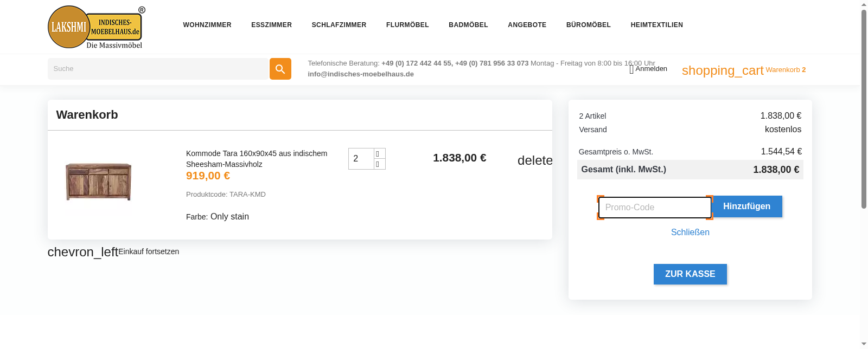Click the Anmelden user icon
The height and width of the screenshot is (349, 868).
[631, 69]
